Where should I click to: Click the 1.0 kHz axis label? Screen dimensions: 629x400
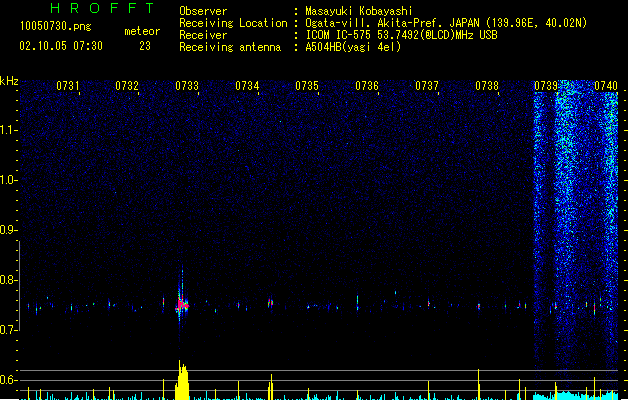pos(8,180)
